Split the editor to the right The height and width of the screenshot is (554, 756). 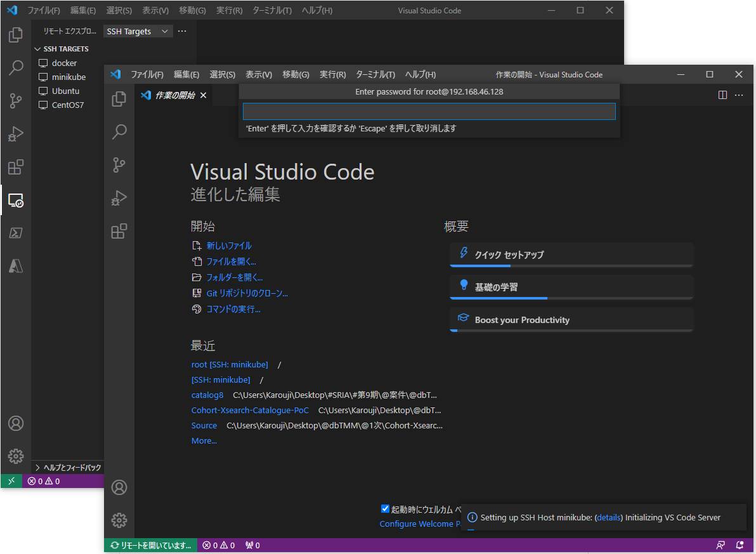(722, 95)
